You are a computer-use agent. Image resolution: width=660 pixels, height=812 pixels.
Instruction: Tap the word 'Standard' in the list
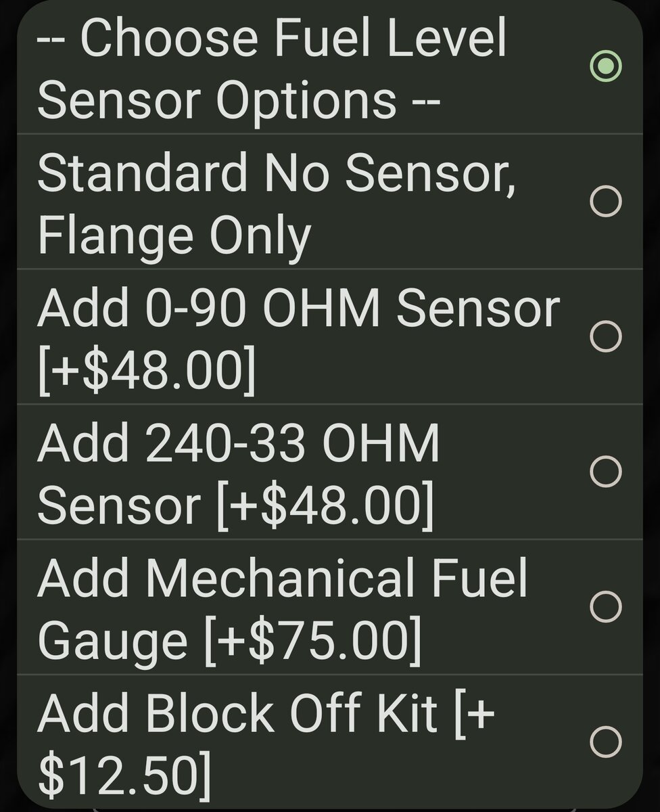point(142,173)
